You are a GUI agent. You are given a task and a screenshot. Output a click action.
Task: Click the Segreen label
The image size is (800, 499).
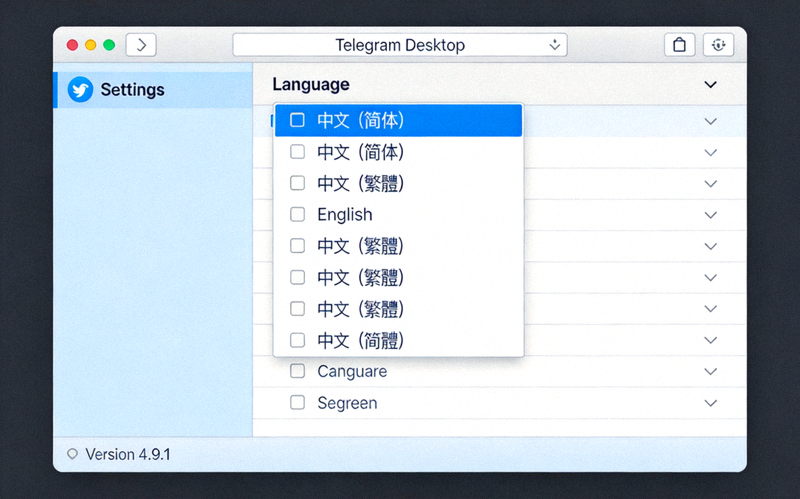347,403
